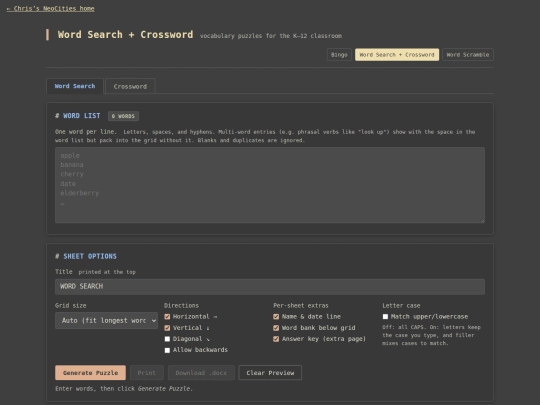Open the Word Scramble tool
The height and width of the screenshot is (405, 540).
click(x=468, y=55)
